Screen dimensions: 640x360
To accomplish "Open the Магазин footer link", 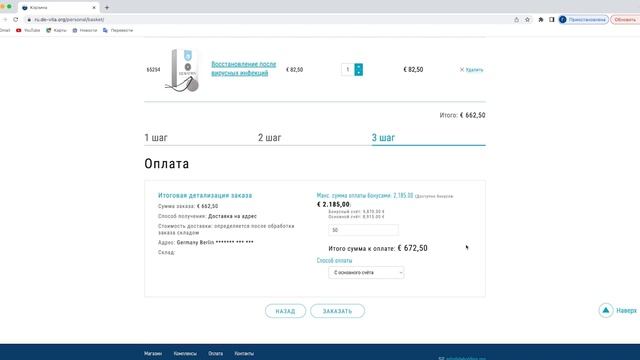I will (153, 353).
